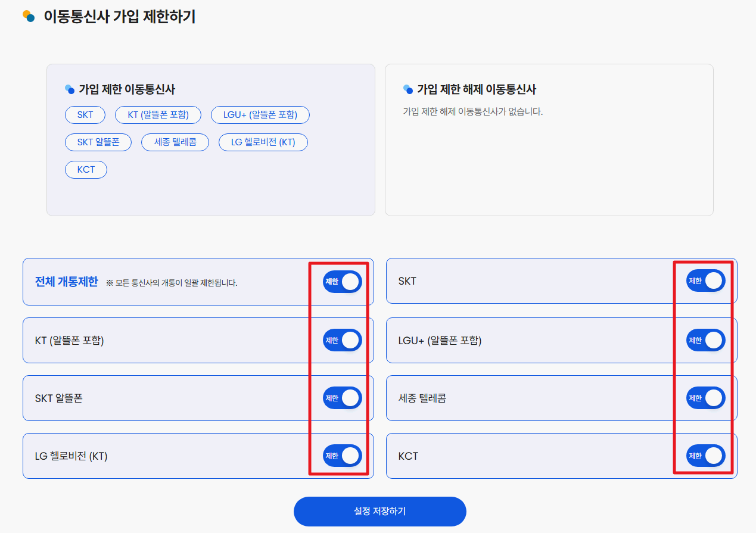Turn off the KCT restriction toggle
Viewport: 756px width, 533px height.
pos(705,456)
